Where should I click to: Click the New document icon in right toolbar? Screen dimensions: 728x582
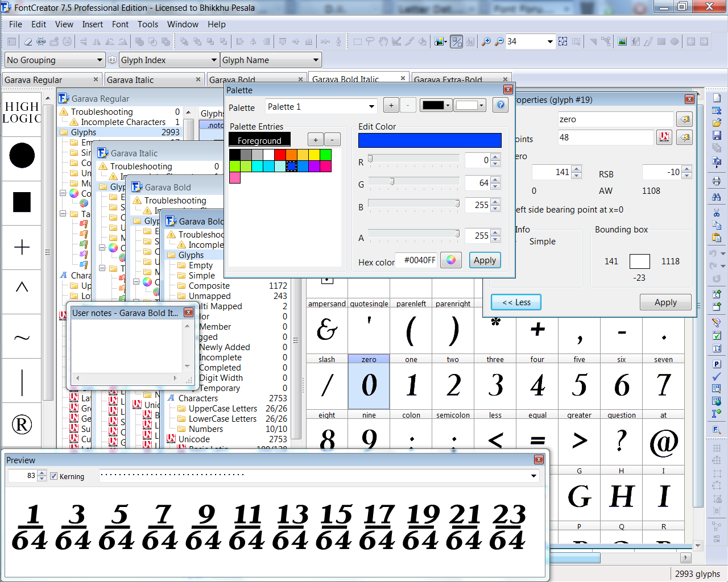coord(717,98)
